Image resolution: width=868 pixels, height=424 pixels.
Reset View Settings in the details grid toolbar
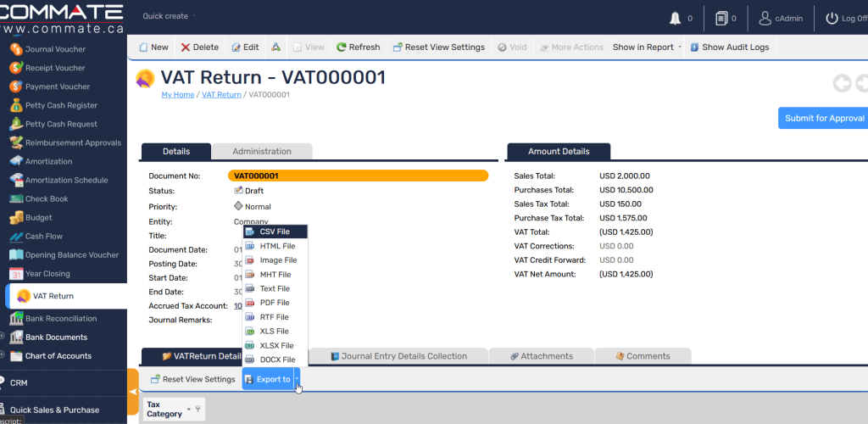(192, 380)
